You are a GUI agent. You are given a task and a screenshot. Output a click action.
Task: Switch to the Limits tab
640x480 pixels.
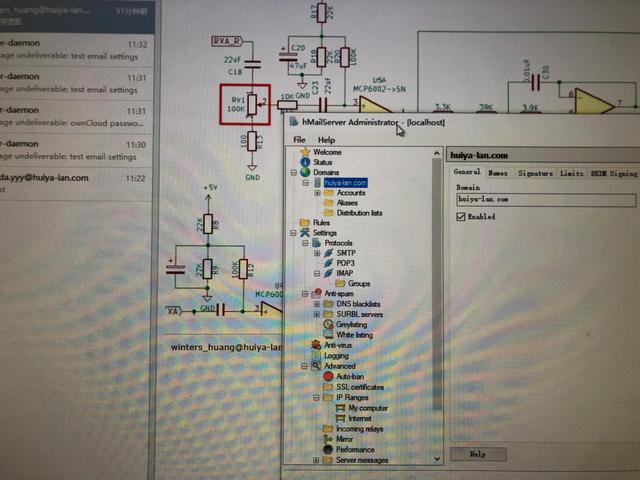coord(571,173)
